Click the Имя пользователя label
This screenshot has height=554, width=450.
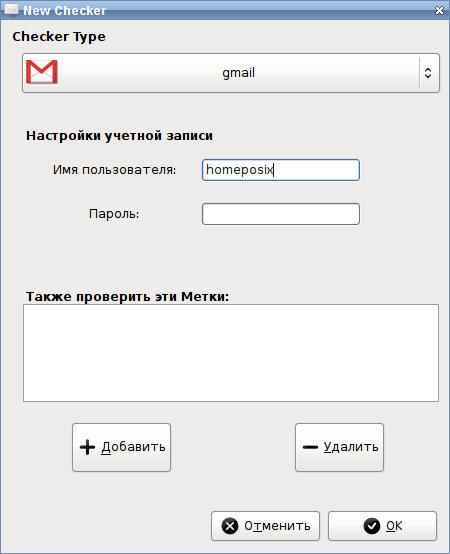114,170
